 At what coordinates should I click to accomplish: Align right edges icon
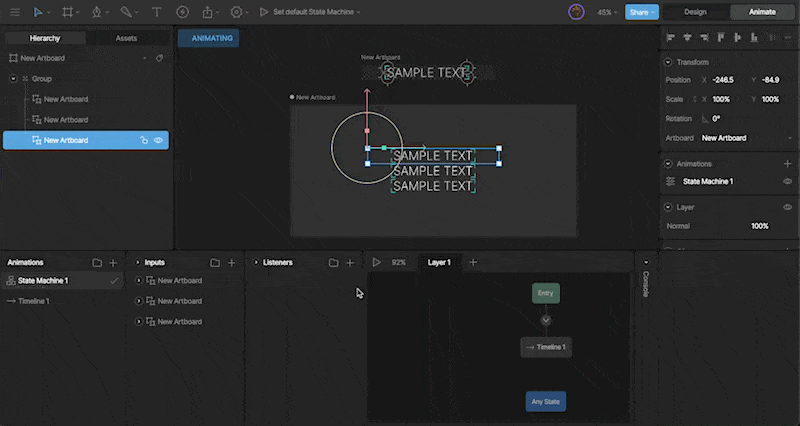tap(704, 37)
